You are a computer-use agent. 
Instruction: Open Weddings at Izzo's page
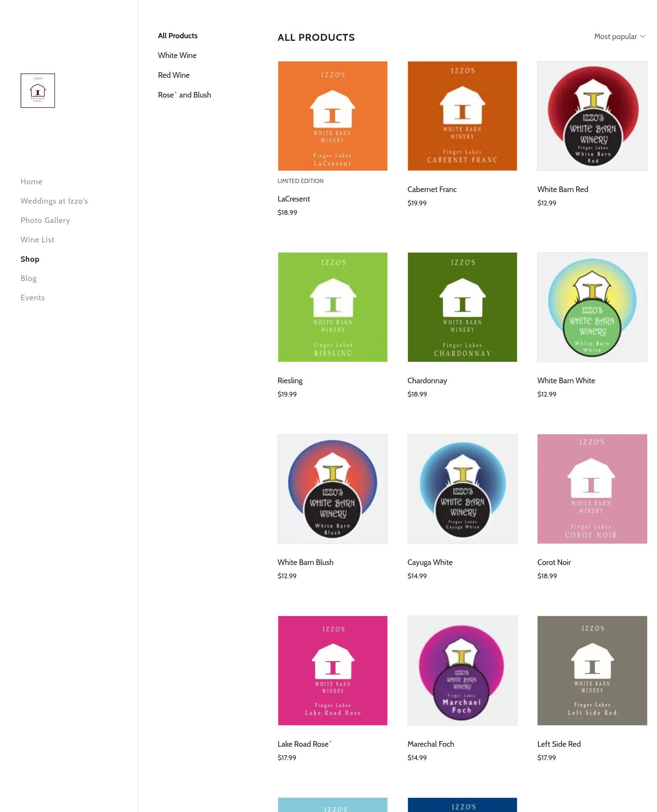(54, 201)
